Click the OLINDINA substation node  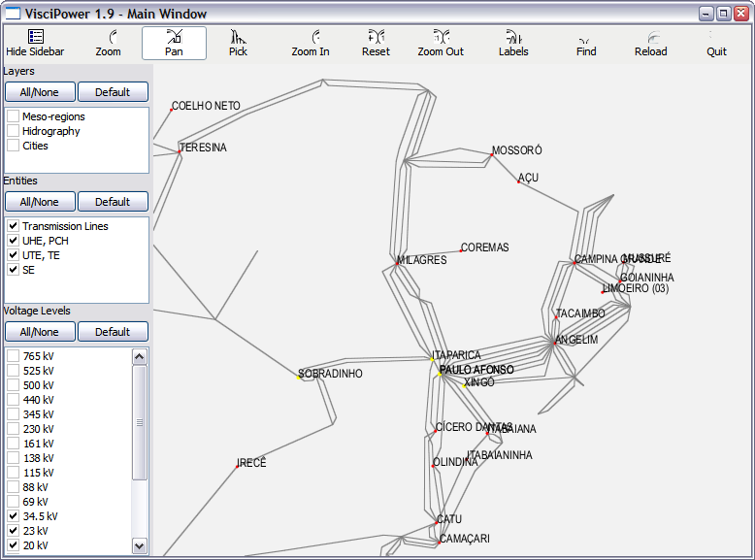click(x=433, y=466)
